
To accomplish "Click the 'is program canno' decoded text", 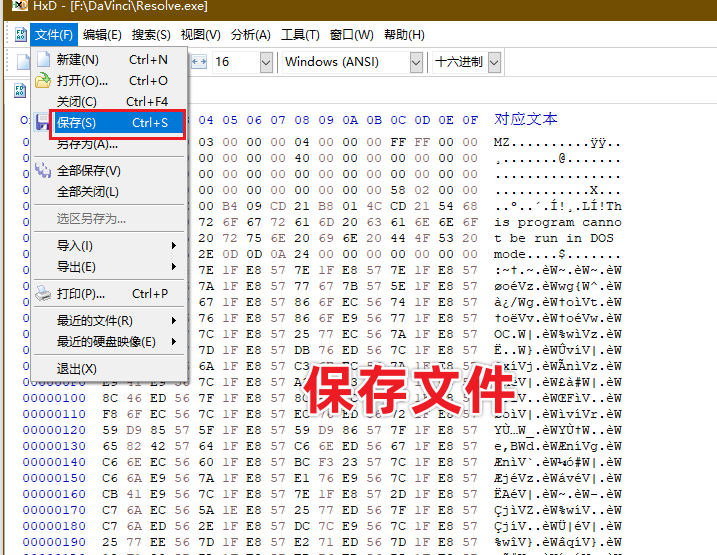I will pos(558,223).
